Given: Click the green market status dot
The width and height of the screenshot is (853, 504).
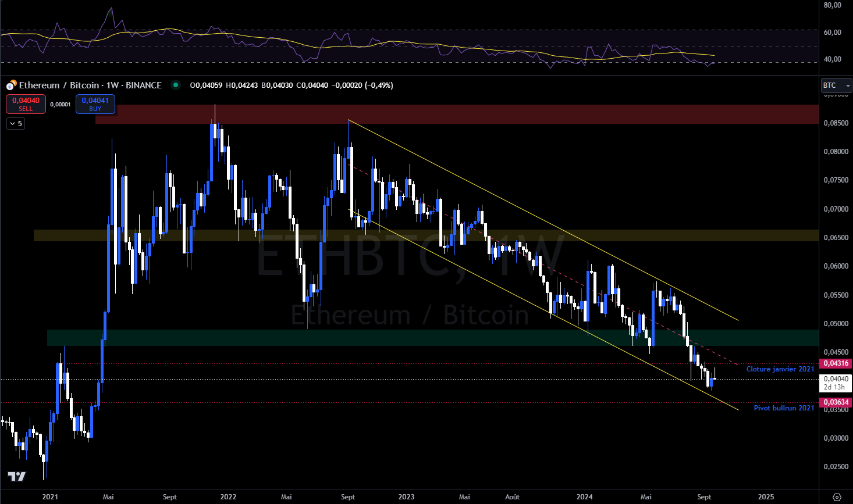Looking at the screenshot, I should click(176, 85).
